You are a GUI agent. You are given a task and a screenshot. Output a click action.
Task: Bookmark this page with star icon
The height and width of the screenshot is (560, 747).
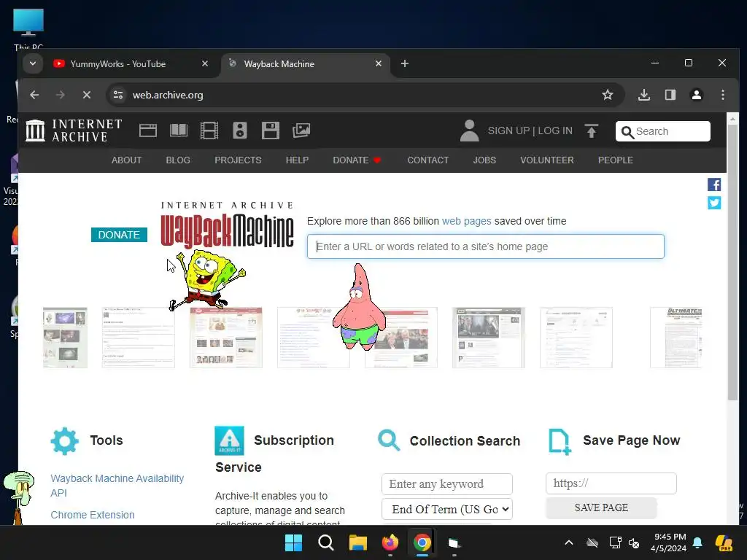[x=608, y=95]
